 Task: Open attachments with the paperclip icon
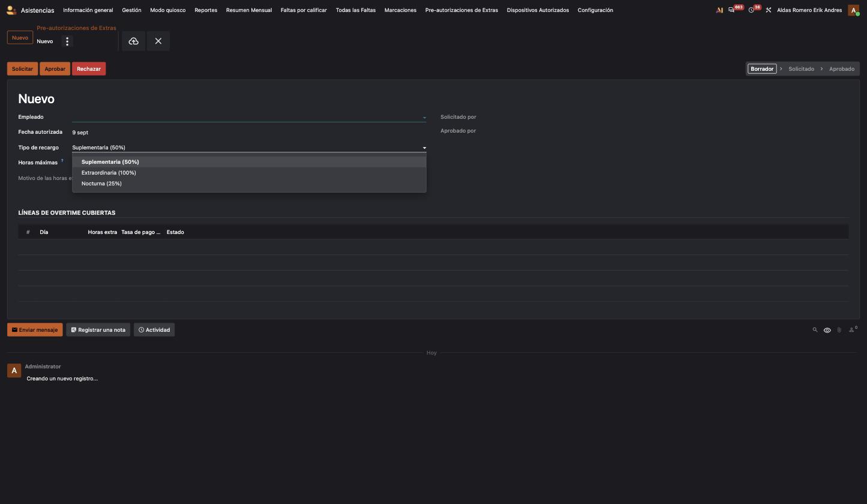tap(839, 330)
